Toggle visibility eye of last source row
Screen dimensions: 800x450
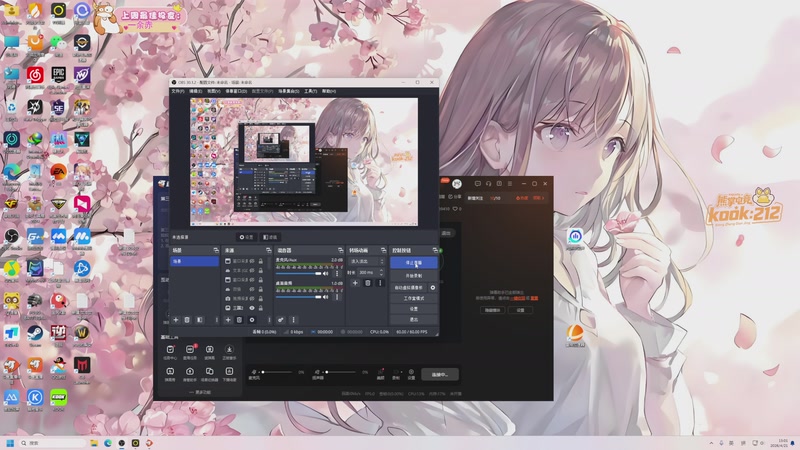[x=252, y=308]
